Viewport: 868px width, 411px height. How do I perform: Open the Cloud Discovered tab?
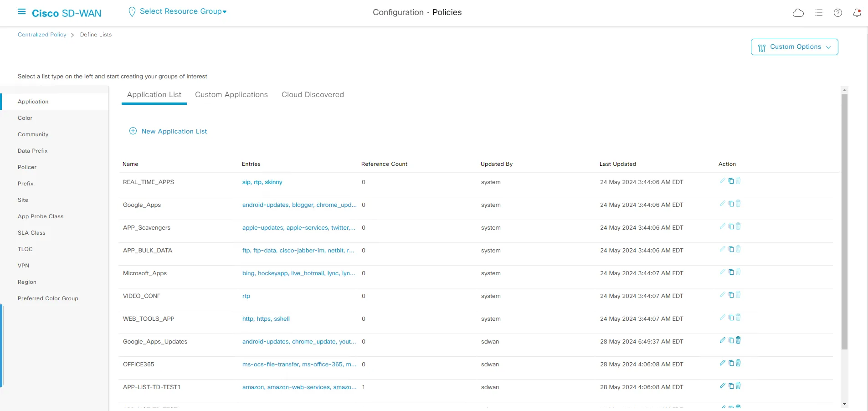click(313, 94)
